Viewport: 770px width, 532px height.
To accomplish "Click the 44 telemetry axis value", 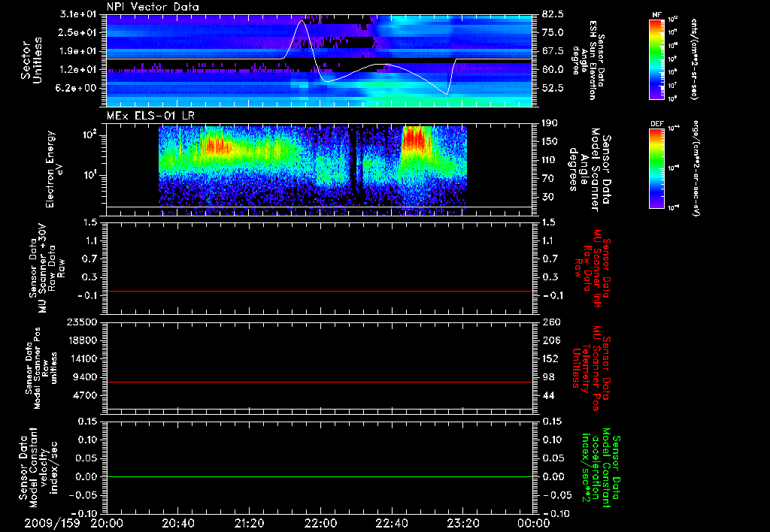I will point(548,395).
